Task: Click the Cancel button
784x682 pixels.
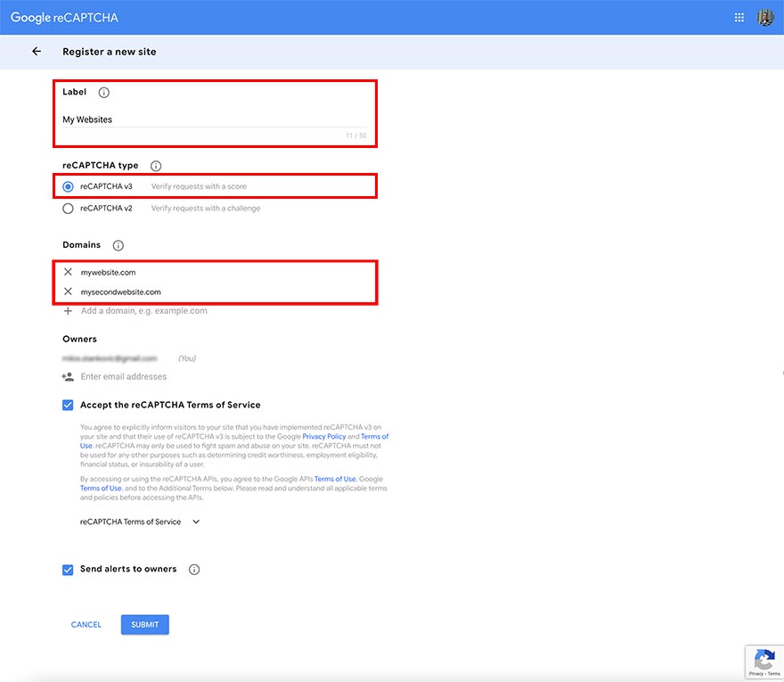Action: tap(86, 624)
